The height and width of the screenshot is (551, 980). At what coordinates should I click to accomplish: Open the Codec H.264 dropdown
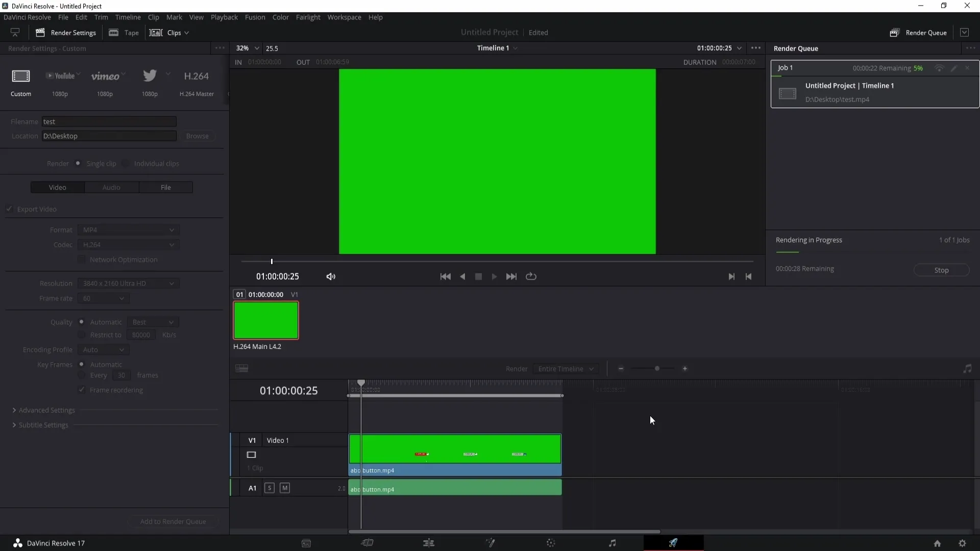pyautogui.click(x=129, y=245)
